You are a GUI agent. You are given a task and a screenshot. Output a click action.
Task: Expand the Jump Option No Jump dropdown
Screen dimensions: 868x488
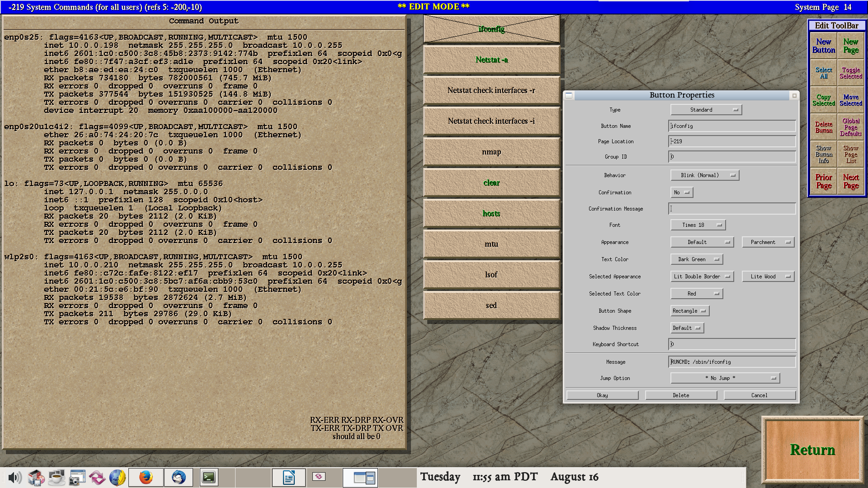point(725,378)
